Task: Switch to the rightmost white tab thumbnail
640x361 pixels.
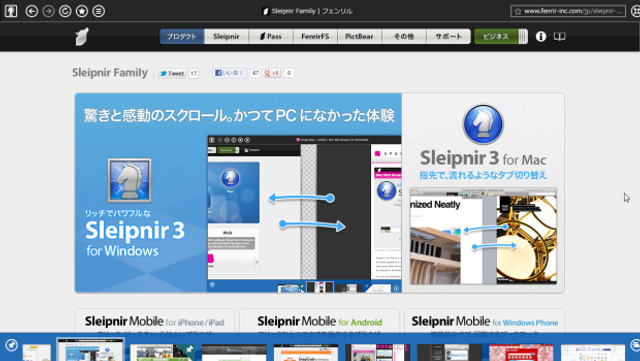Action: 593,352
